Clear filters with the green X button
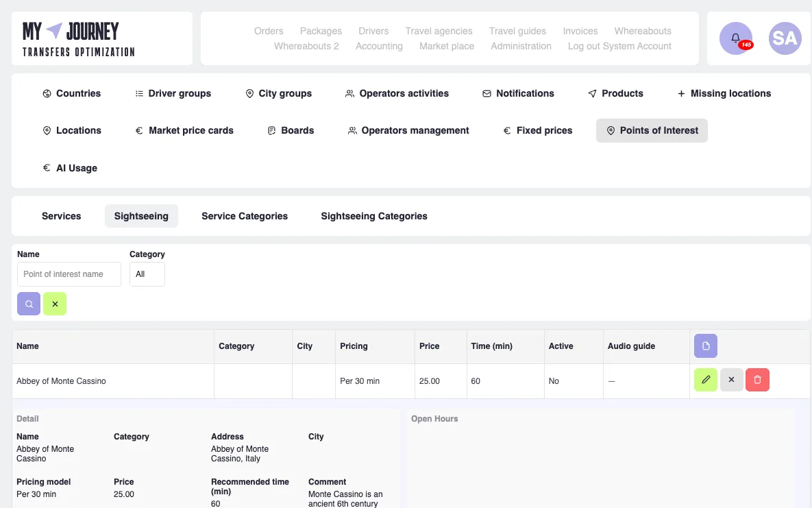 point(55,304)
